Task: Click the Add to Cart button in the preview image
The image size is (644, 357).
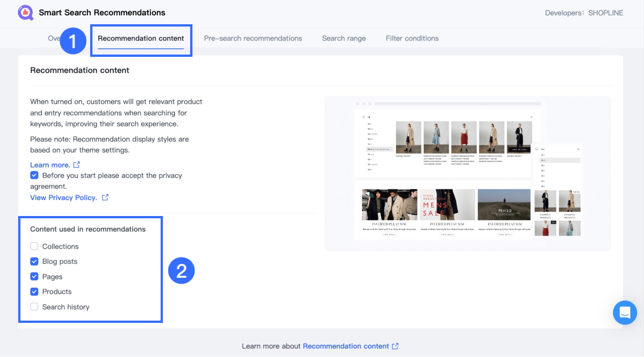Action: pyautogui.click(x=520, y=150)
